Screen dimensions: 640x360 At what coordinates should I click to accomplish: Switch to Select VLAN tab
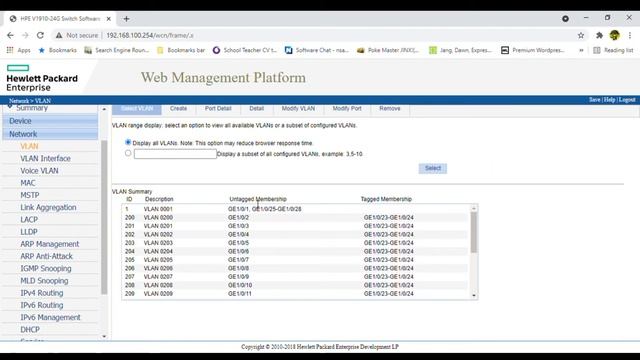(x=137, y=109)
